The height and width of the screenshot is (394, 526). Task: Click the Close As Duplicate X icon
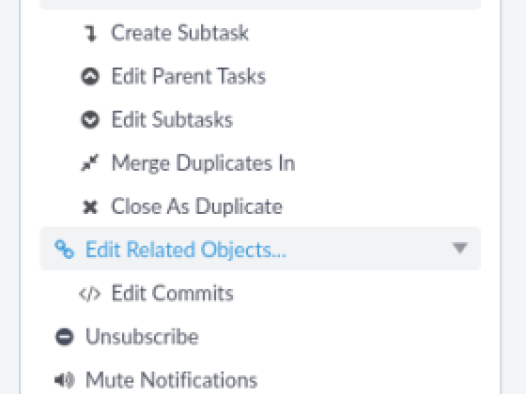90,207
